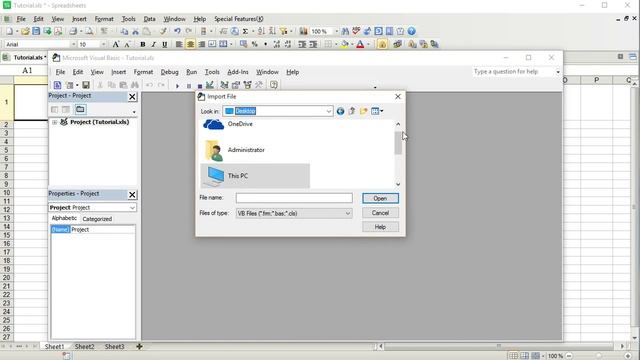The image size is (640, 360).
Task: Click the Underline button in spreadsheet toolbar
Action: click(x=164, y=44)
